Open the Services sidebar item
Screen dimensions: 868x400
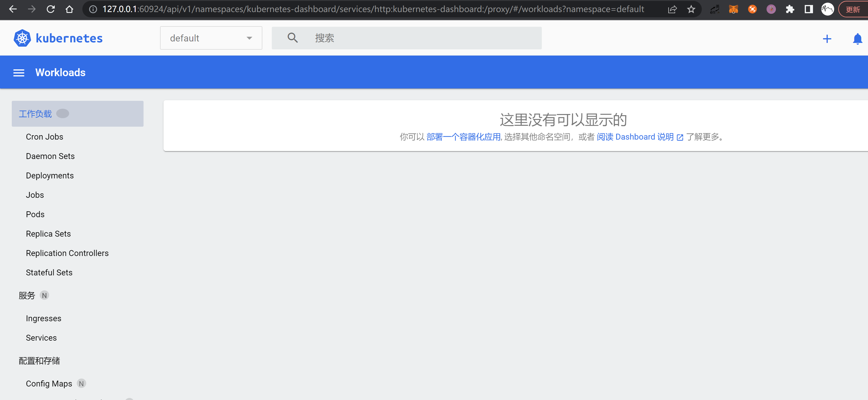point(41,338)
